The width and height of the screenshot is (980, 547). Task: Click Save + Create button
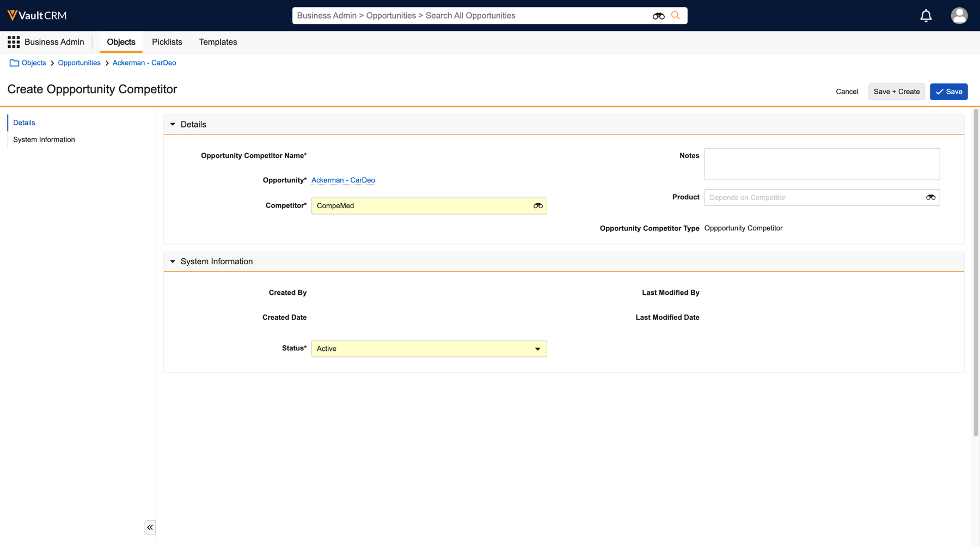896,92
